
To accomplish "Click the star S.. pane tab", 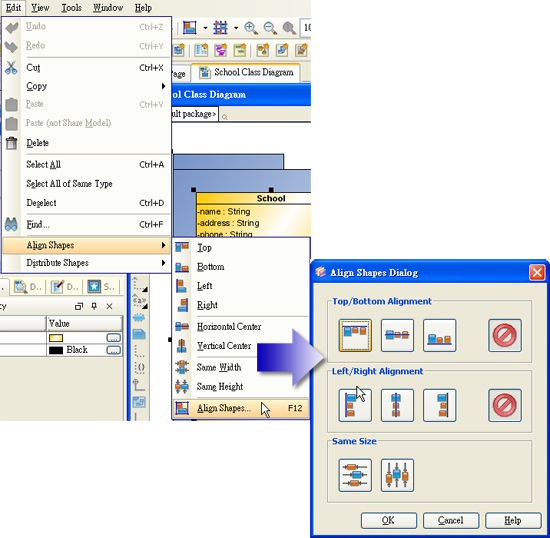I will 101,287.
